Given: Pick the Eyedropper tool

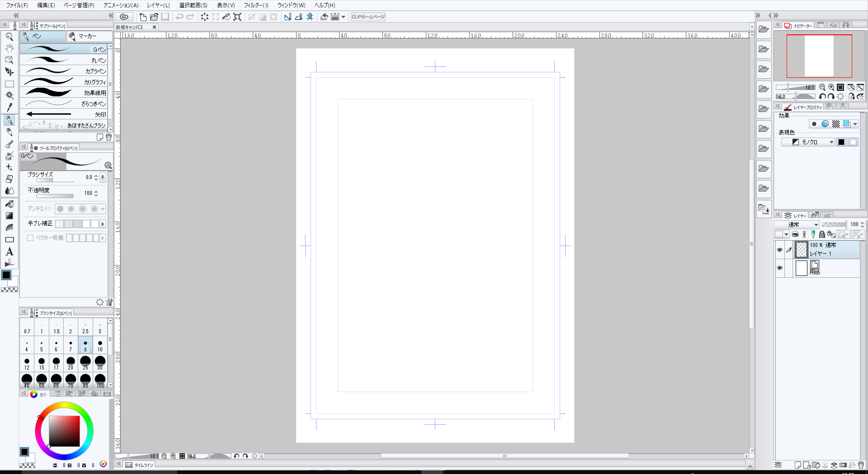Looking at the screenshot, I should (9, 107).
